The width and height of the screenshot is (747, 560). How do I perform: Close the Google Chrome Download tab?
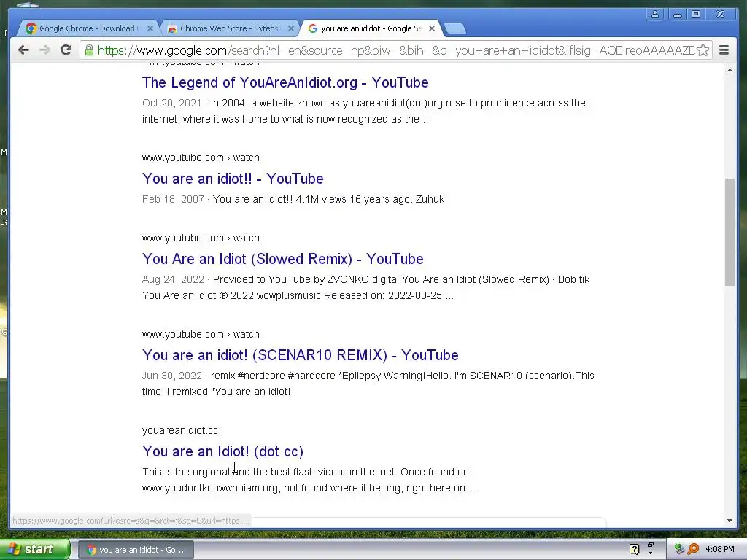coord(150,28)
